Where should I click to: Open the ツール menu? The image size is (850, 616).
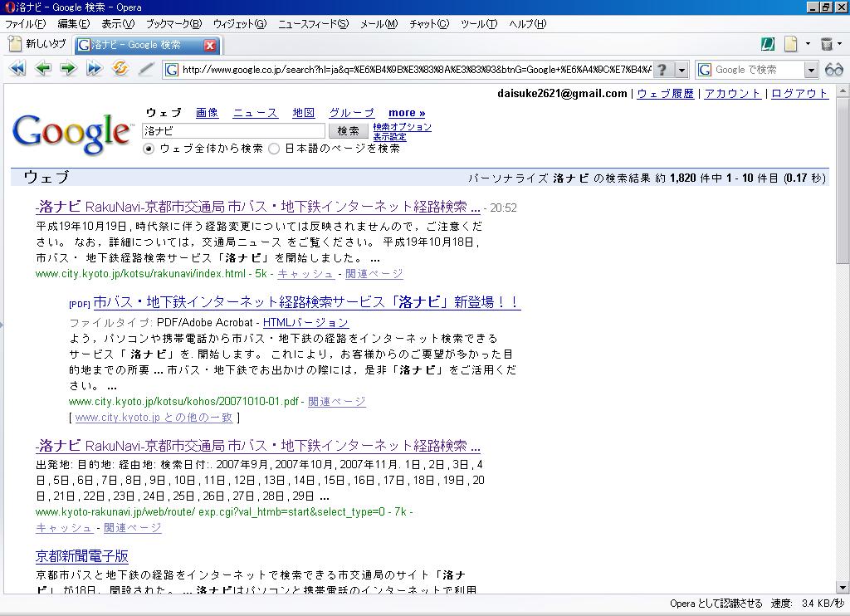(x=479, y=24)
